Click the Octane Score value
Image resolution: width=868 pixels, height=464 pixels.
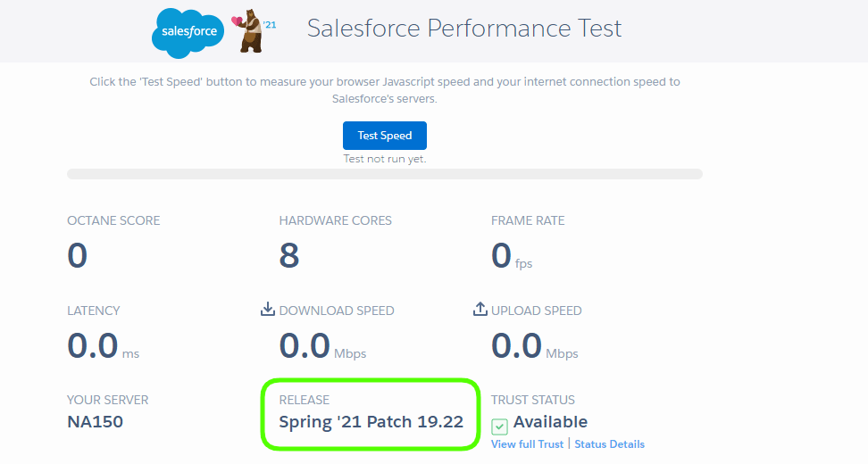pos(78,256)
